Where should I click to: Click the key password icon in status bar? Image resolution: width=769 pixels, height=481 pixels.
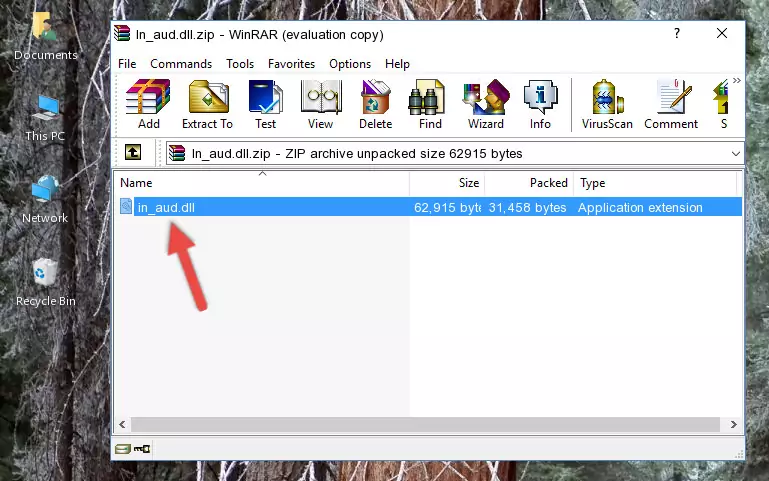click(x=142, y=448)
